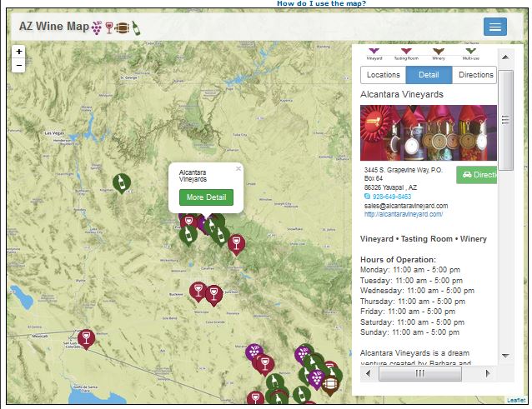Click the purple grape marker near Sonoita
This screenshot has width=532, height=409.
pos(316,379)
